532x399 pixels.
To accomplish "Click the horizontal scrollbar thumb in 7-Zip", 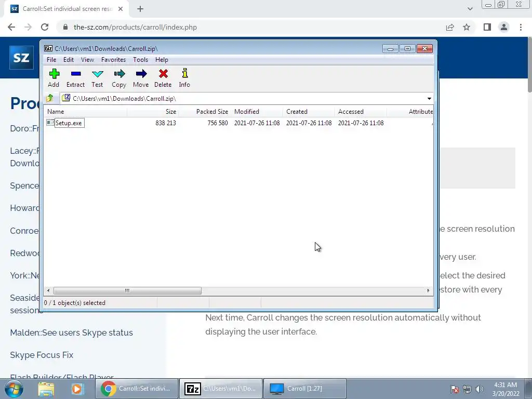I will pos(127,291).
